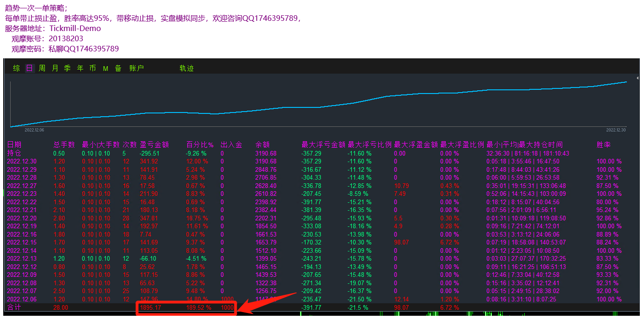Screen dimensions: 644x319
Task: Open the 周 weekly statistics tab
Action: [x=42, y=69]
